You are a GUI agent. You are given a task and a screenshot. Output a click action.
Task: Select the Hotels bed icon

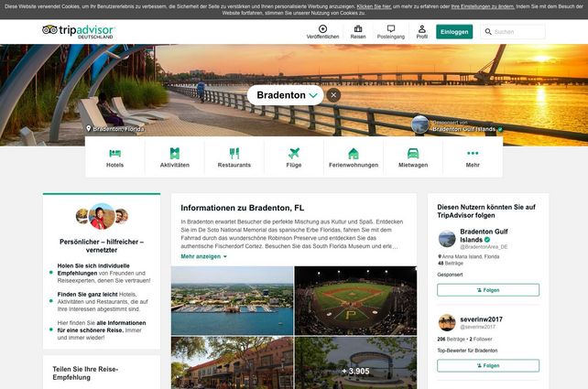pyautogui.click(x=114, y=153)
